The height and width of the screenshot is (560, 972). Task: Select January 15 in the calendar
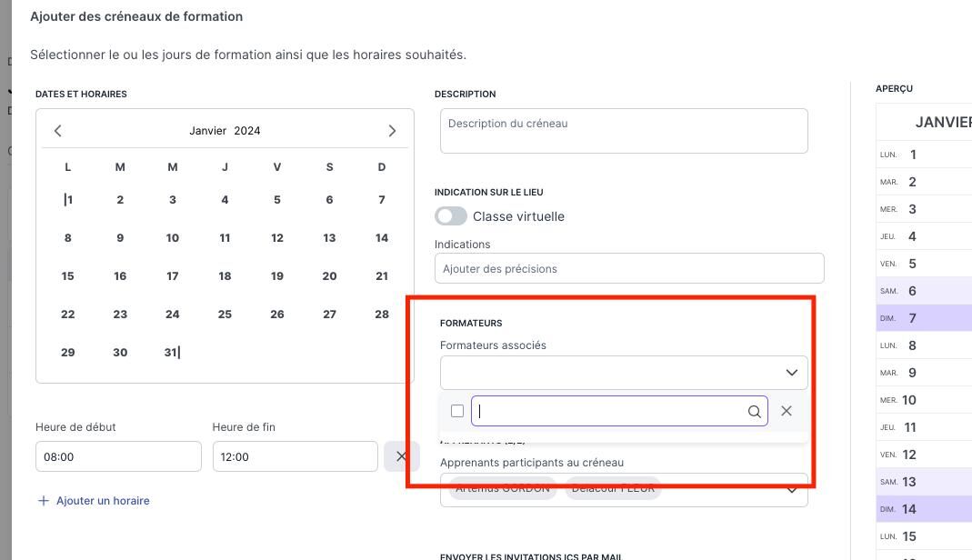click(68, 276)
